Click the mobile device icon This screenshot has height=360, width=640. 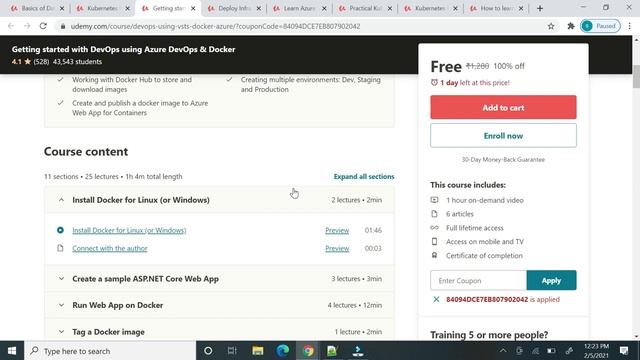(434, 242)
